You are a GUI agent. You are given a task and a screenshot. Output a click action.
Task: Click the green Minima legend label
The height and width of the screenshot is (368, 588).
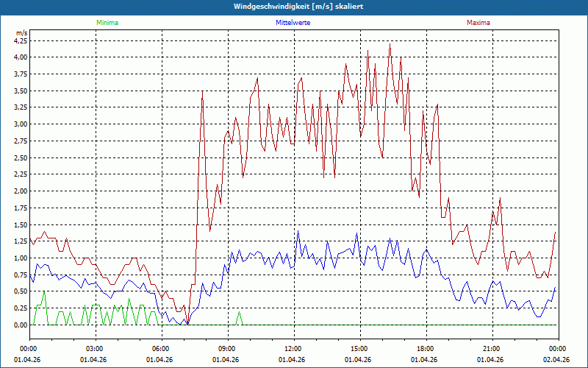click(x=107, y=23)
